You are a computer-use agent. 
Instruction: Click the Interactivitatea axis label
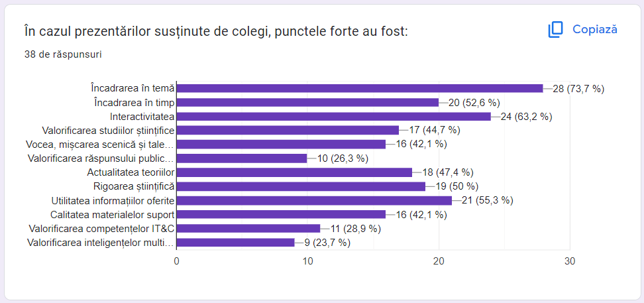tap(142, 116)
